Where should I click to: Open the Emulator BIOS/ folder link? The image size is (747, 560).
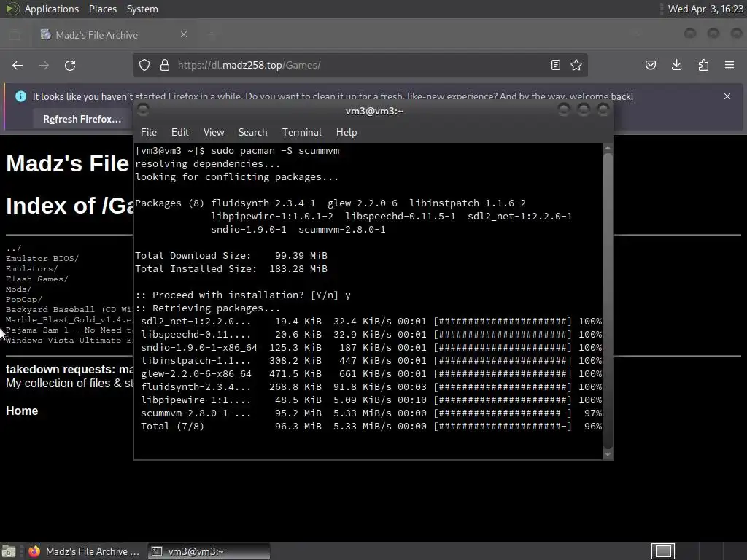pos(42,258)
